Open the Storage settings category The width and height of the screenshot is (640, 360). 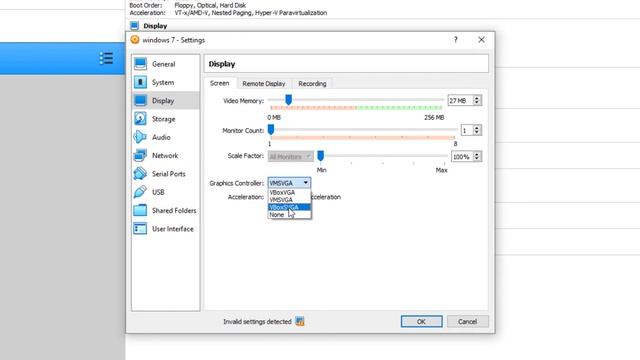(x=165, y=119)
